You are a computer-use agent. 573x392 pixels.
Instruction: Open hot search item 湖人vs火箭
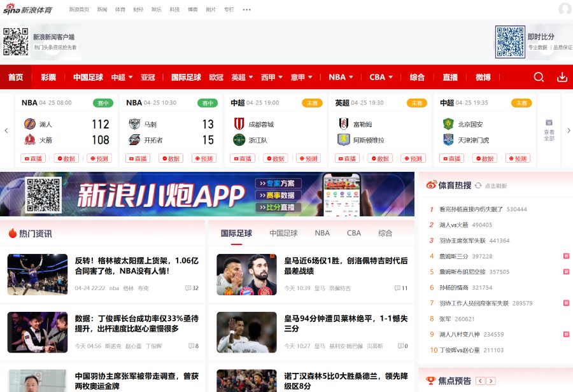[x=453, y=225]
